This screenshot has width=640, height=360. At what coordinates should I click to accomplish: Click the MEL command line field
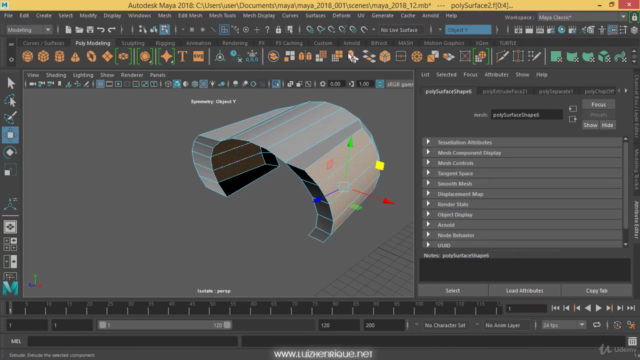[x=133, y=341]
